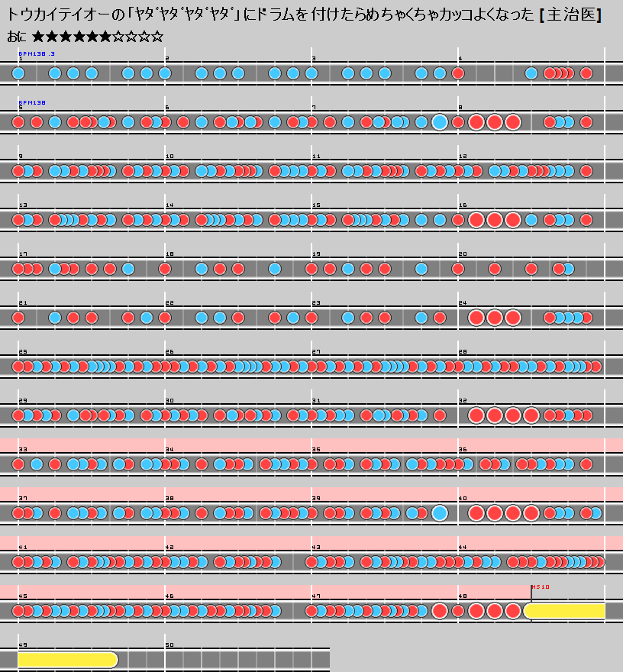Click measure number 3 label
The image size is (623, 672).
click(314, 59)
